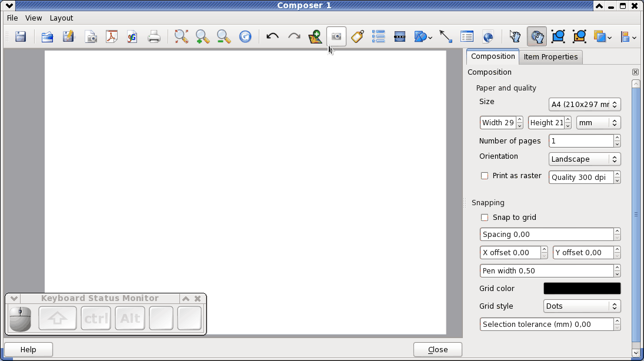Select the Add arrow tool
The height and width of the screenshot is (361, 644).
pyautogui.click(x=446, y=36)
